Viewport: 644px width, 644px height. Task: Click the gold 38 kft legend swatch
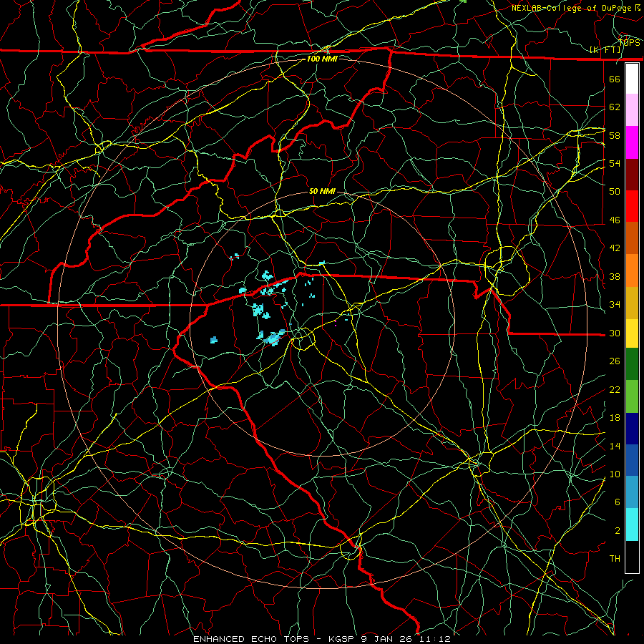click(632, 303)
